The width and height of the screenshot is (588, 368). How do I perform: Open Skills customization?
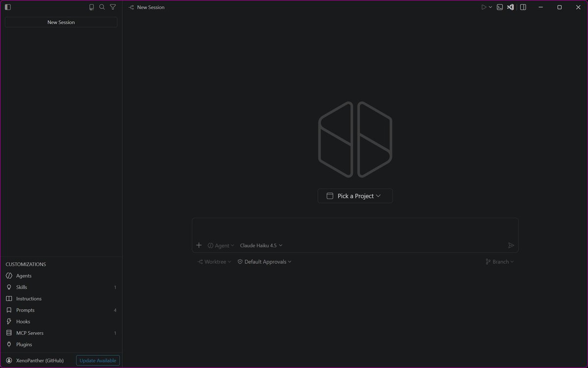[x=61, y=287]
